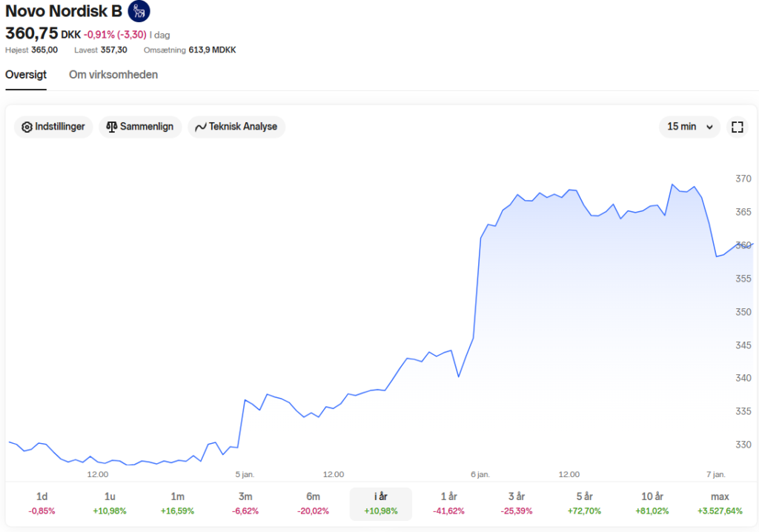Screen dimensions: 759x532
Task: Open the Indstillinger chart settings
Action: [x=53, y=127]
